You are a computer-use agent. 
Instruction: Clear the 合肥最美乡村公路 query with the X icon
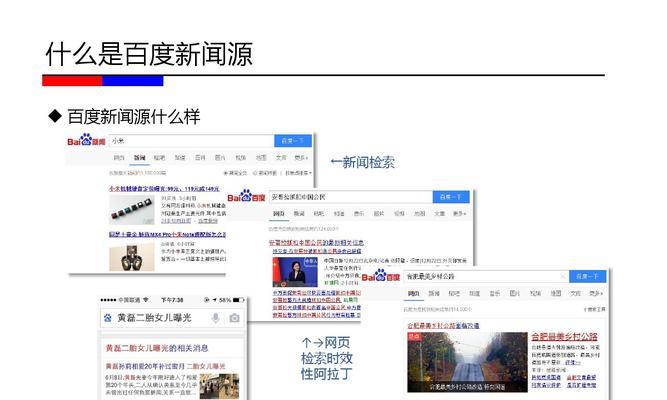562,276
